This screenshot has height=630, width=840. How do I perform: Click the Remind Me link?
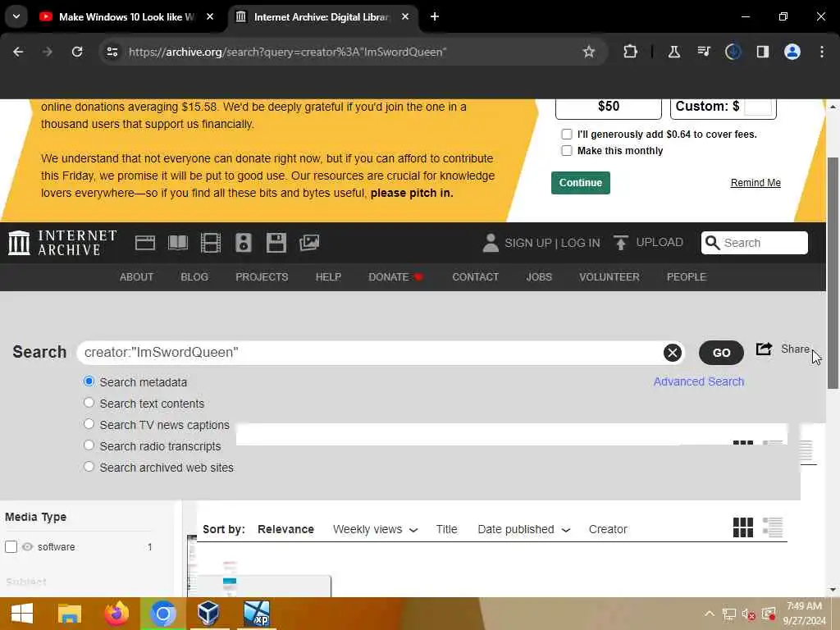(x=756, y=183)
